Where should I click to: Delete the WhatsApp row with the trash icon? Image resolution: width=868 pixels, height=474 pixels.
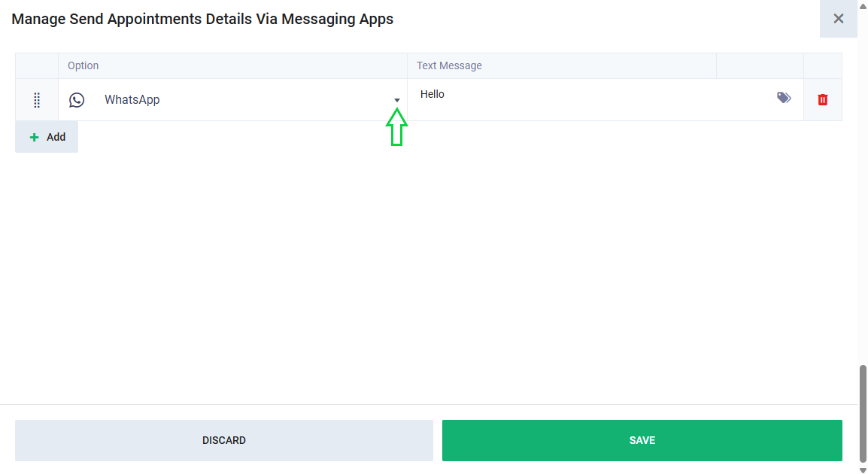tap(823, 100)
